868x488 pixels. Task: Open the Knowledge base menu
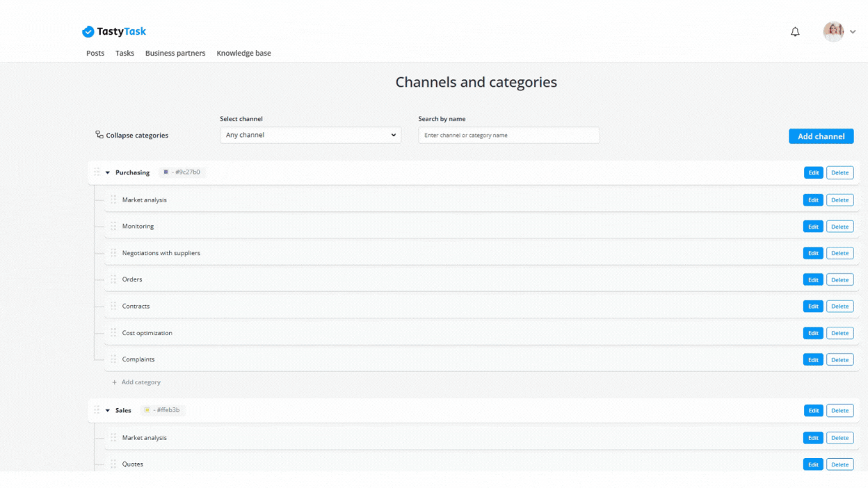click(243, 53)
